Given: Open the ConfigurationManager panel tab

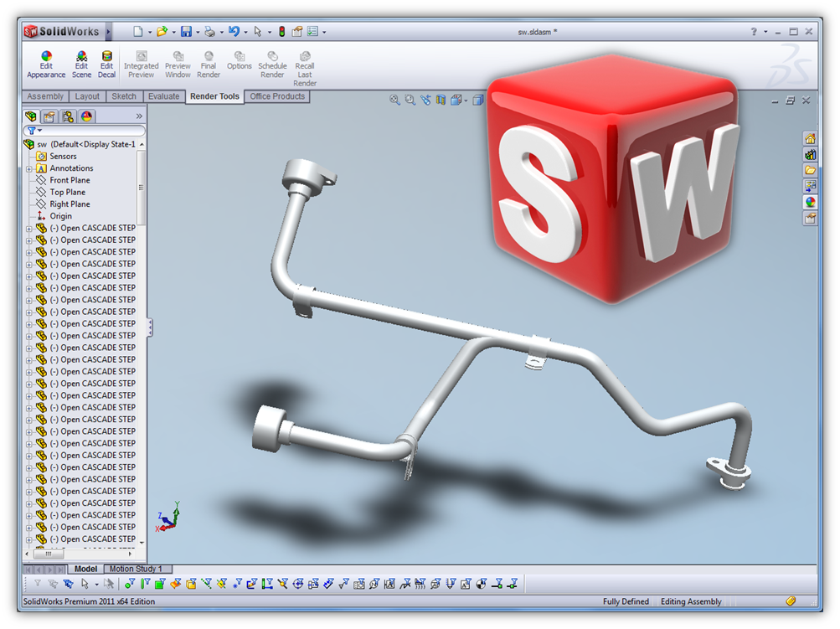Looking at the screenshot, I should click(68, 117).
